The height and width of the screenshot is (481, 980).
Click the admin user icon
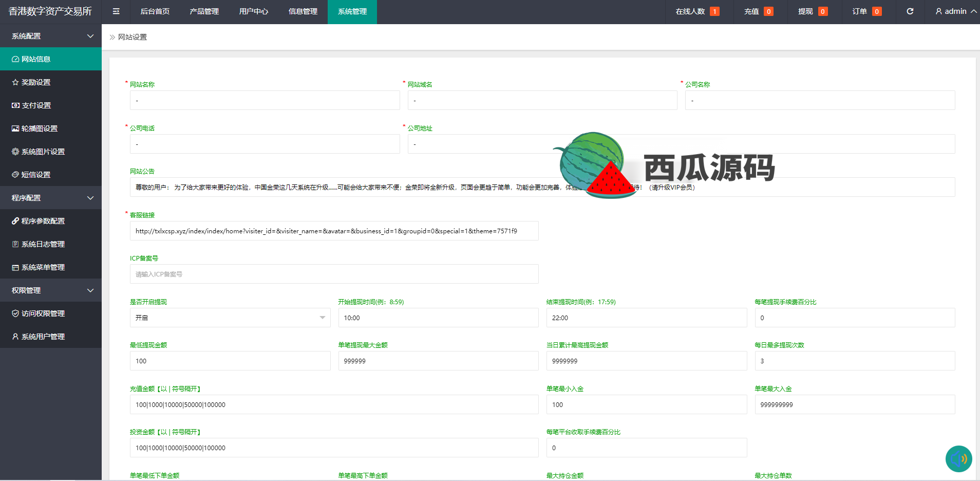tap(939, 11)
